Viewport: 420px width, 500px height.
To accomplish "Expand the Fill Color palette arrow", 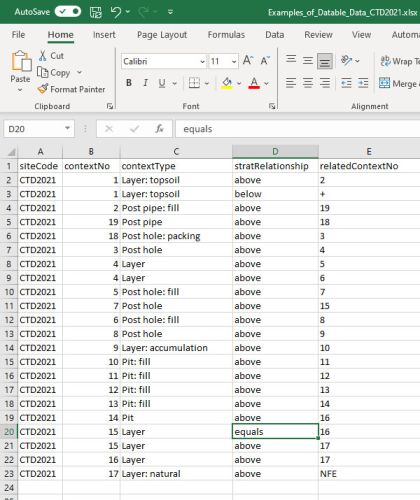I will (x=239, y=83).
